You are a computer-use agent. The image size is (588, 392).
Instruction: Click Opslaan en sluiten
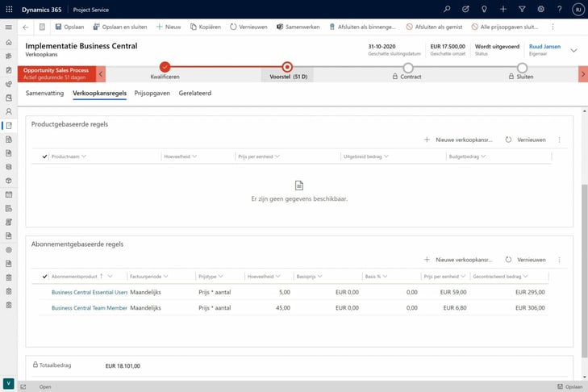click(120, 27)
